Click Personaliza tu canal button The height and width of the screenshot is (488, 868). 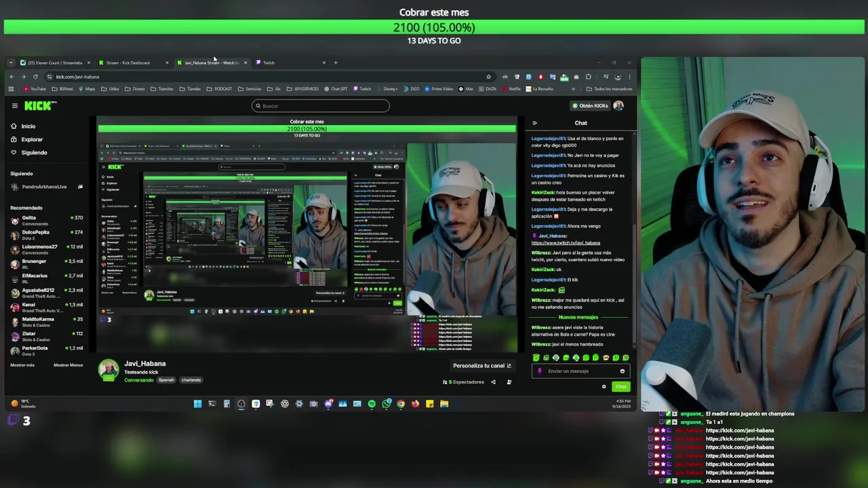(x=481, y=366)
